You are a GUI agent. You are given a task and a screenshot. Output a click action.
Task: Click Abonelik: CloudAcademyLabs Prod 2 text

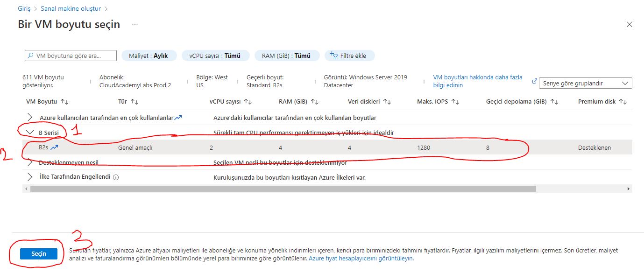tap(135, 81)
